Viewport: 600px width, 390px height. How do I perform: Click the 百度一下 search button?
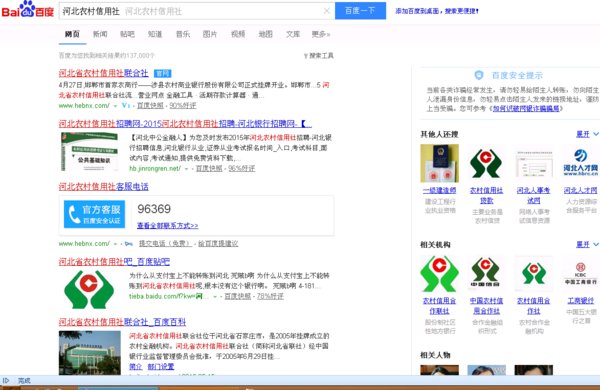360,11
